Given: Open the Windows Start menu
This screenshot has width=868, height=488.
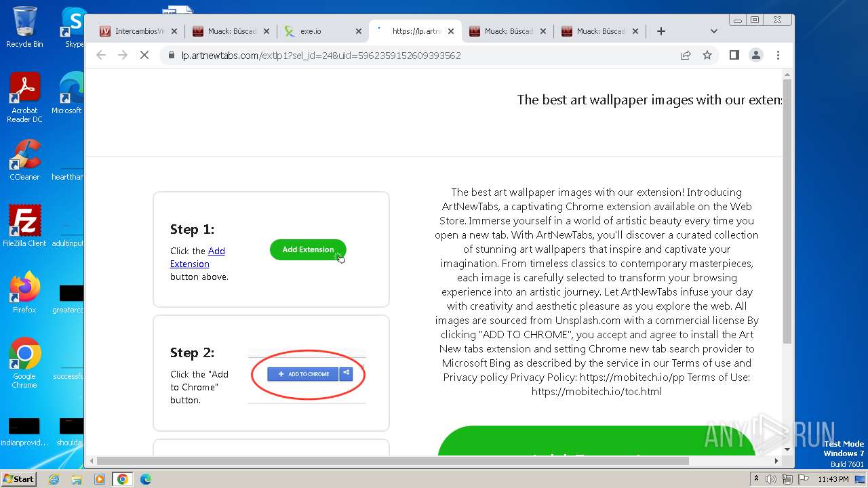Looking at the screenshot, I should [x=18, y=479].
